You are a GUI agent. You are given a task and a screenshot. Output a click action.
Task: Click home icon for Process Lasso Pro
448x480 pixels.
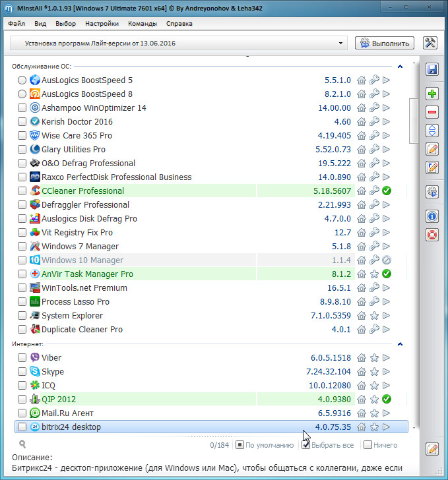point(362,302)
